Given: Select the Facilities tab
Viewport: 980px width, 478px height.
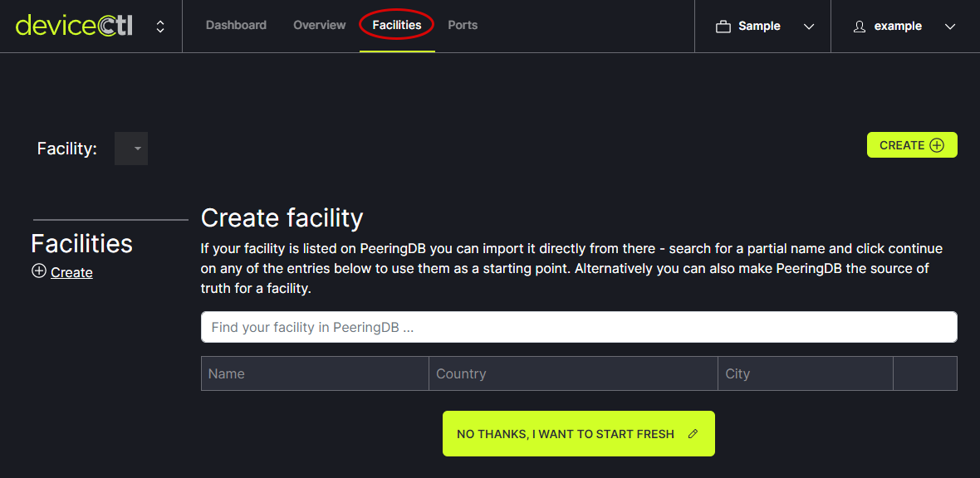Looking at the screenshot, I should 397,25.
